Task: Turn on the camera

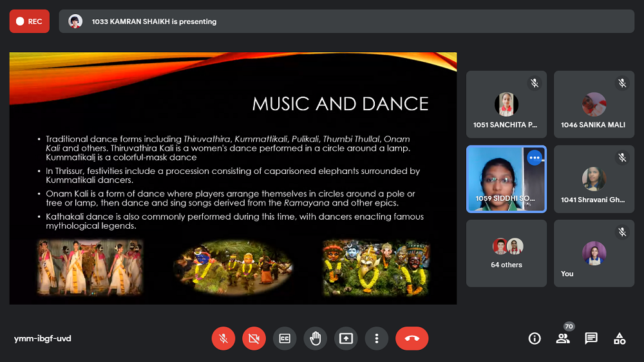Action: (254, 338)
